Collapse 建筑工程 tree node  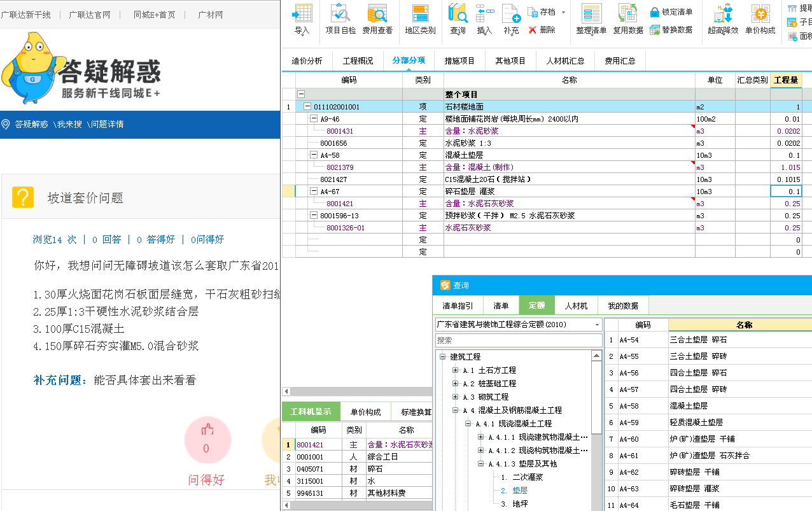(x=442, y=357)
